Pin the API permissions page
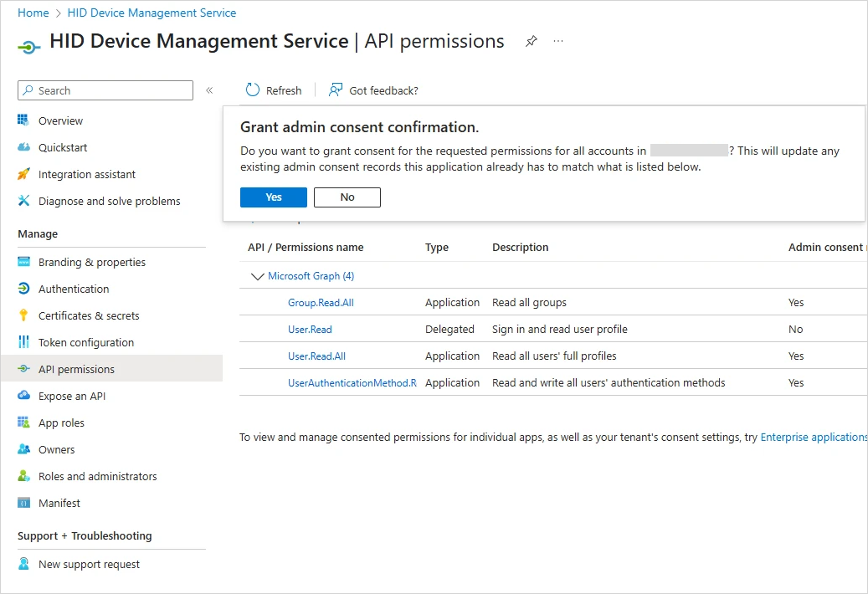868x594 pixels. [531, 41]
